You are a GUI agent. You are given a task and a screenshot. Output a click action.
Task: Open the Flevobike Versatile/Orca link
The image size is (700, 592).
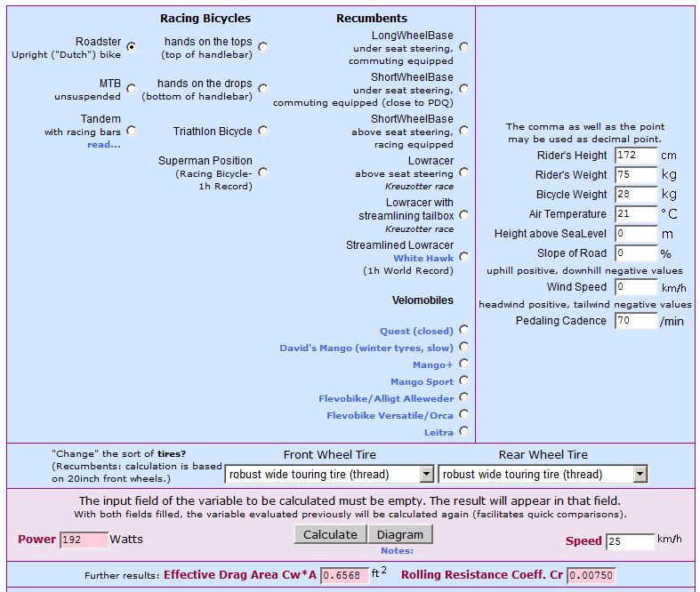(x=390, y=416)
